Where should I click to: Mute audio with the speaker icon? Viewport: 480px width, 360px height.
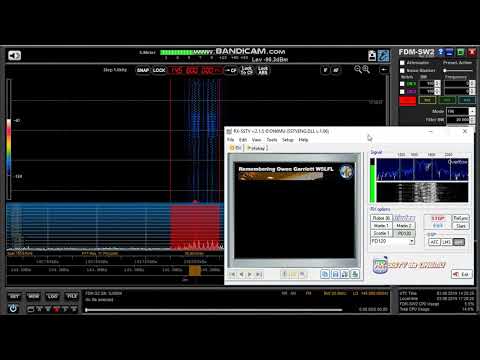(x=14, y=55)
